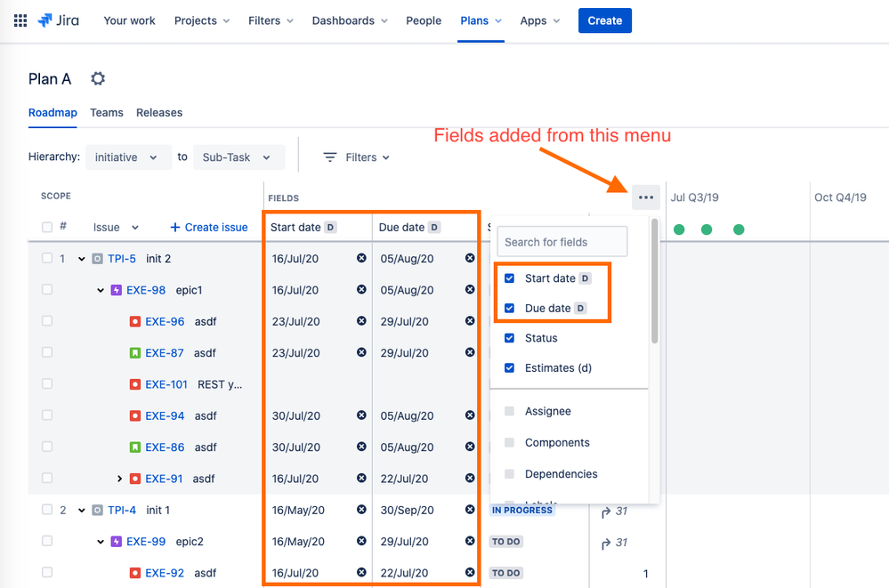Click the TPI-5 initiative type icon
889x588 pixels.
pos(98,259)
